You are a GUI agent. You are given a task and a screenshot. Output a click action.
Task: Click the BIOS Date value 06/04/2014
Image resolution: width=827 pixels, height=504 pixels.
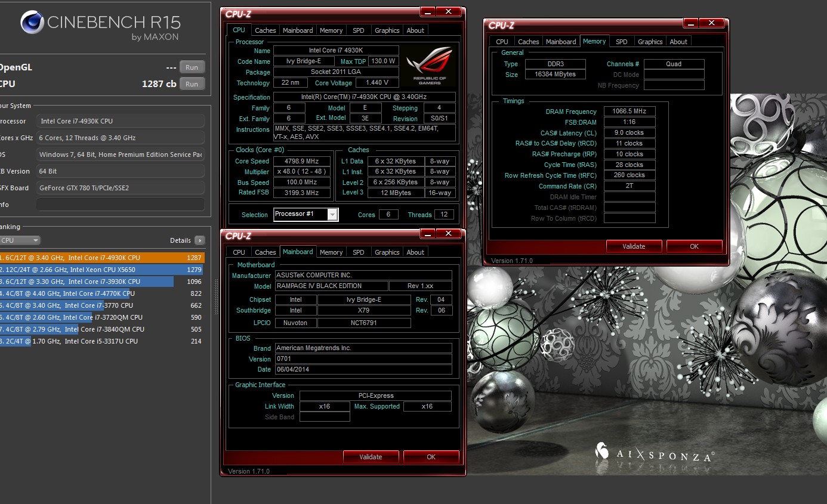tap(362, 370)
